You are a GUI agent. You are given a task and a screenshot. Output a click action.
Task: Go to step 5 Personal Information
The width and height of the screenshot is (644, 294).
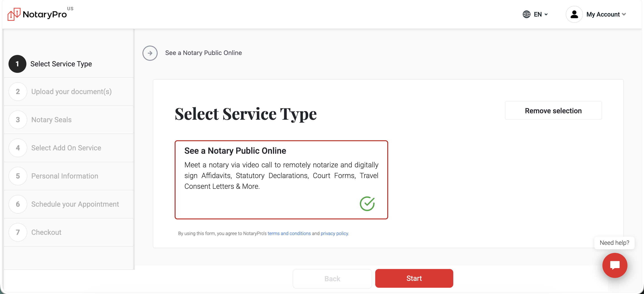[68, 176]
